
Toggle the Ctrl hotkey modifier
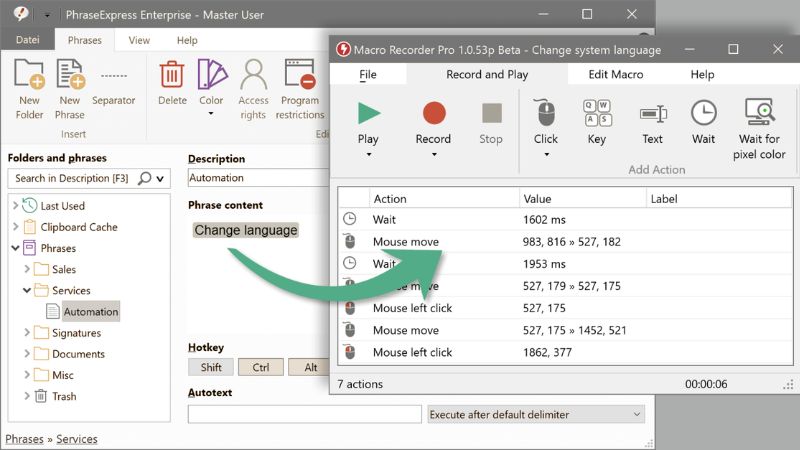(x=261, y=367)
